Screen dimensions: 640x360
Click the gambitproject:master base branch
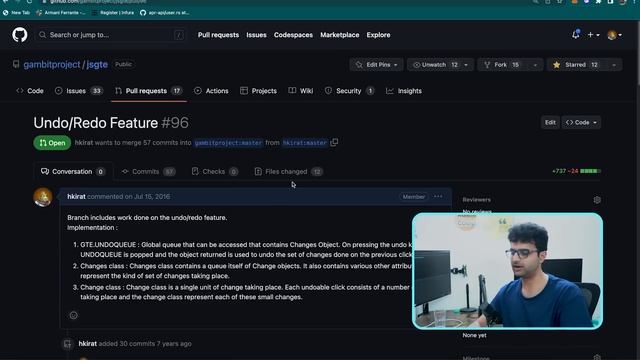(229, 143)
